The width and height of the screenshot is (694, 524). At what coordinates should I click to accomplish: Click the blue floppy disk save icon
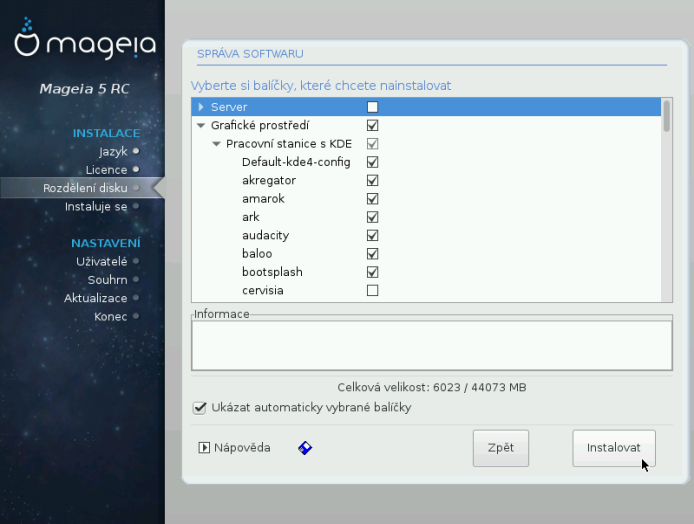click(x=305, y=448)
